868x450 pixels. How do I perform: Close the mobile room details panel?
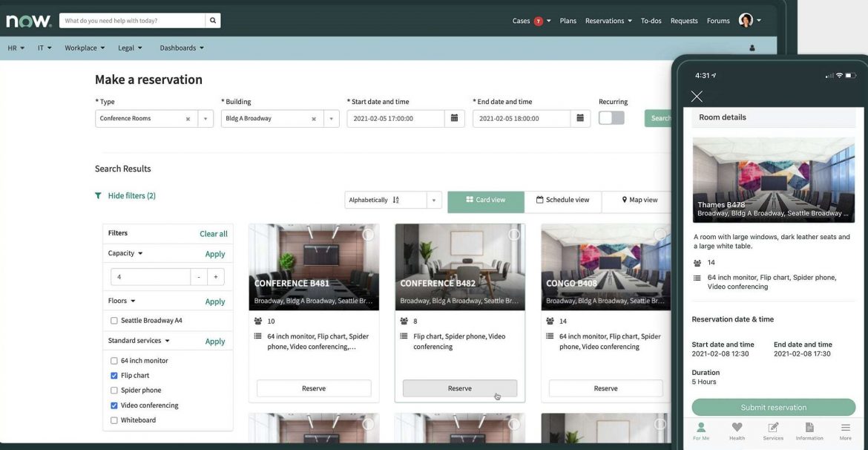pos(697,97)
